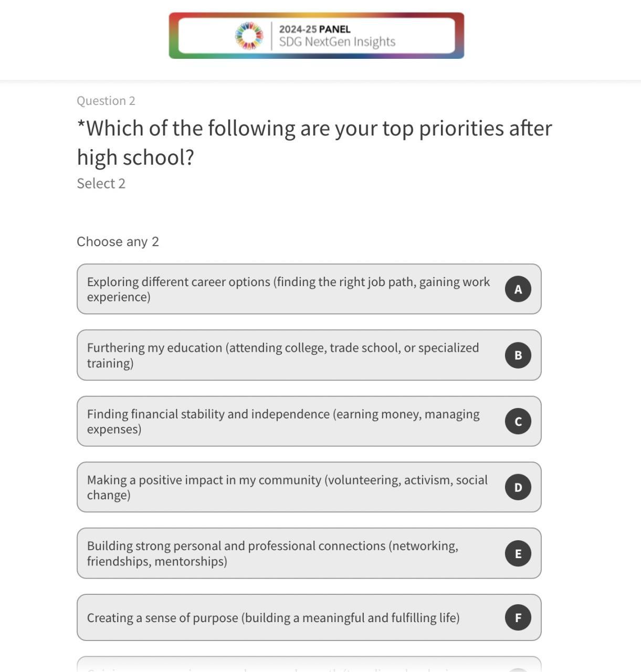This screenshot has height=672, width=641.
Task: Click the letter F badge icon
Action: click(518, 618)
